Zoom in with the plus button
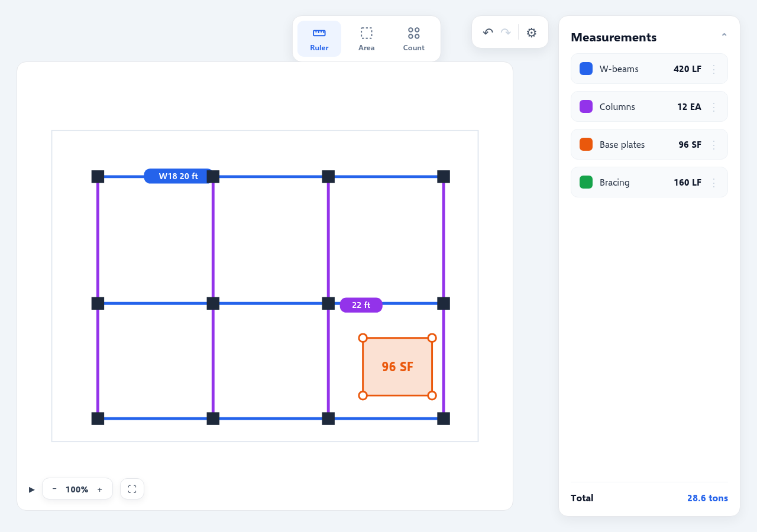Screen dimensions: 757x532 tap(100, 489)
